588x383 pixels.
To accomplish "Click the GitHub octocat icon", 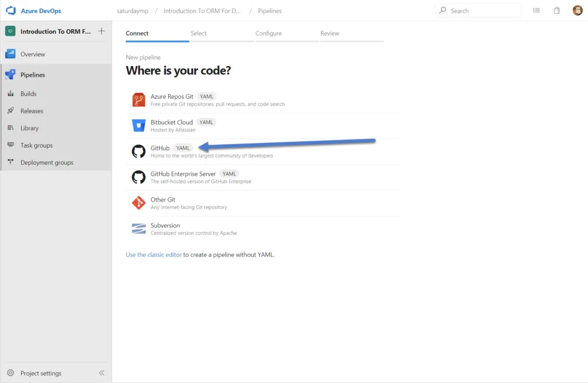I will [x=139, y=151].
